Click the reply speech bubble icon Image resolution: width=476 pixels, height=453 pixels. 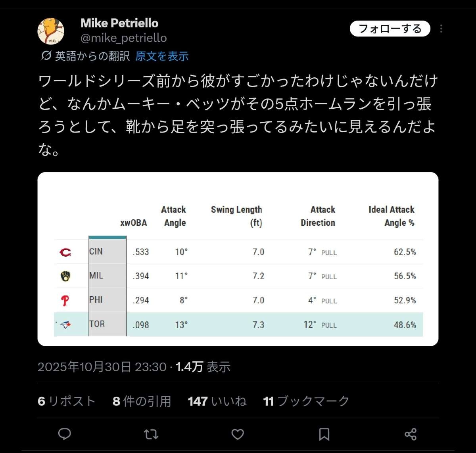tap(65, 434)
